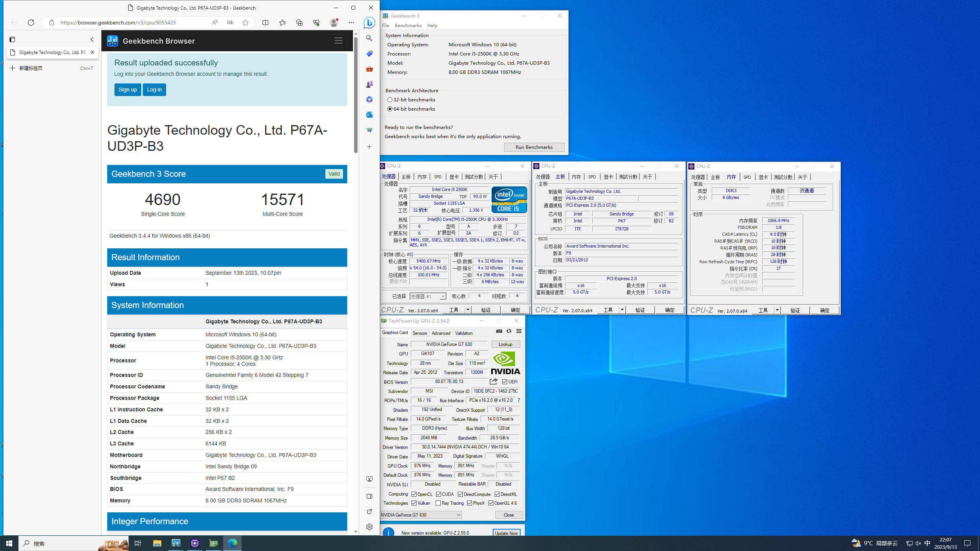Export GPU BIOS with share icon
The width and height of the screenshot is (980, 551).
pyautogui.click(x=493, y=381)
